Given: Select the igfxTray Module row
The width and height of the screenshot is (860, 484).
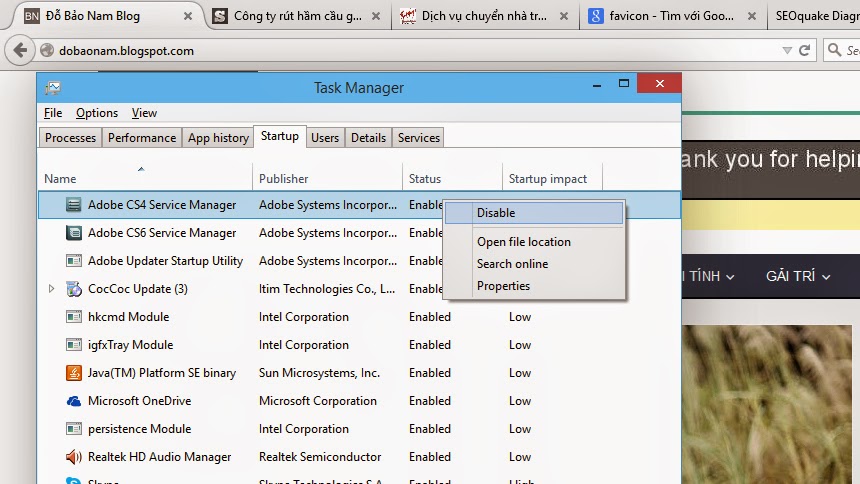Looking at the screenshot, I should (x=359, y=345).
